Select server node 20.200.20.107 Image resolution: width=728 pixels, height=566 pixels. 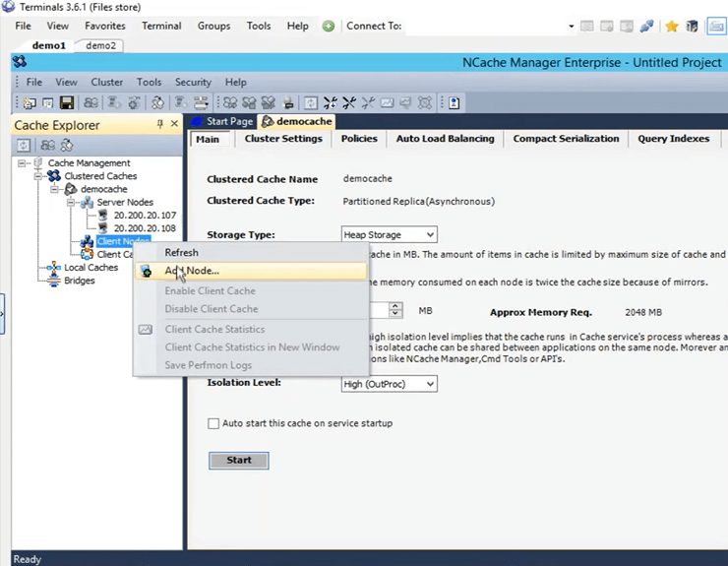145,216
